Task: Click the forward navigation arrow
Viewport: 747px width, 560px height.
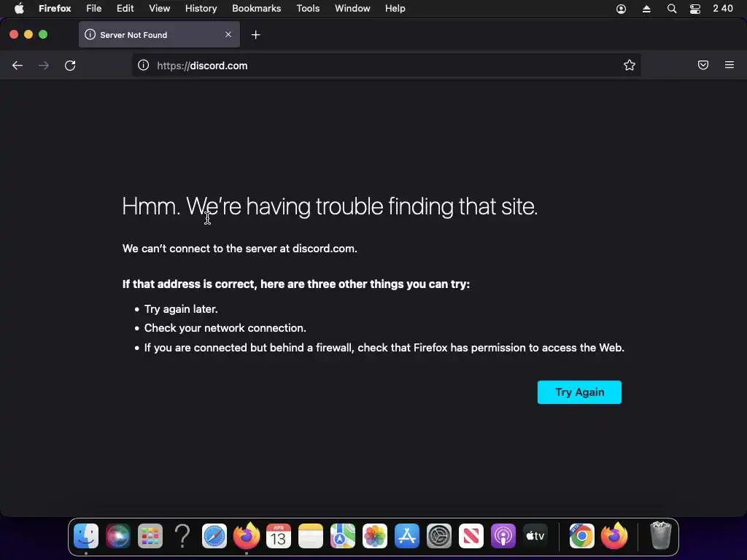Action: click(x=44, y=66)
